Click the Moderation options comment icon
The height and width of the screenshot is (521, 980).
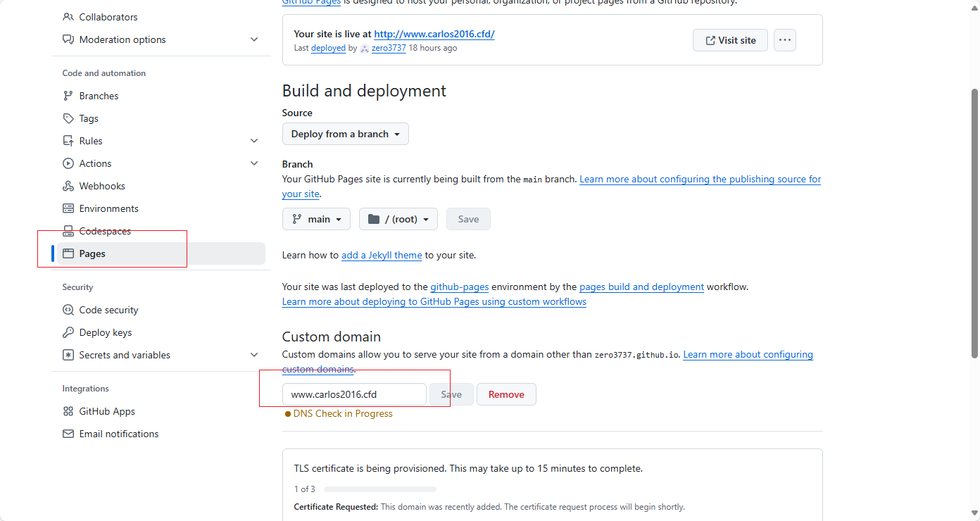pos(68,39)
